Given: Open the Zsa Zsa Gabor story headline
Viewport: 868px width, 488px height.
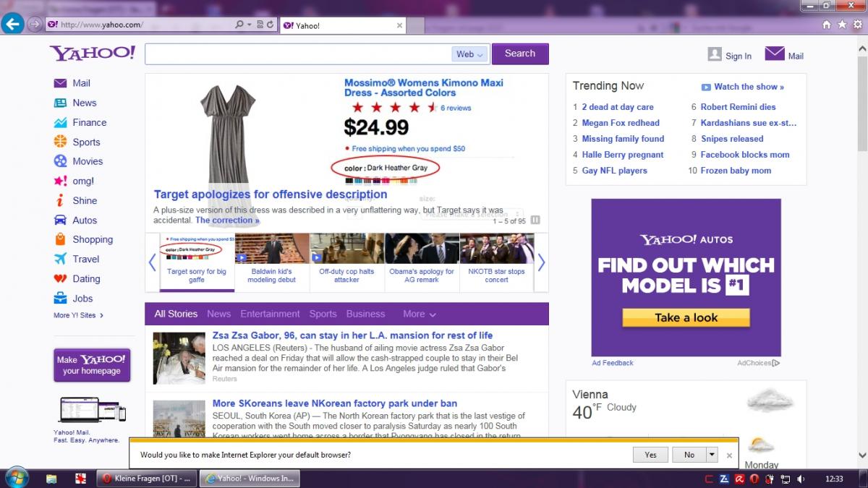Looking at the screenshot, I should 352,335.
